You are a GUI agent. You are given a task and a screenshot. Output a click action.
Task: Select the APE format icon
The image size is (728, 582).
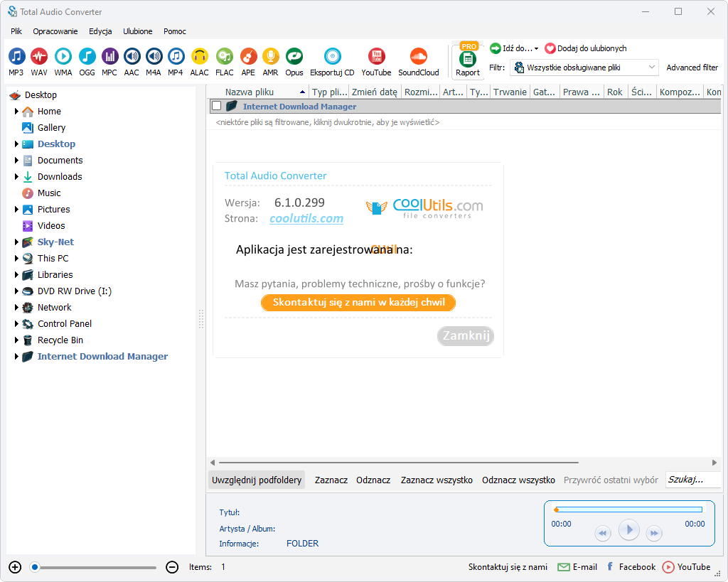248,62
